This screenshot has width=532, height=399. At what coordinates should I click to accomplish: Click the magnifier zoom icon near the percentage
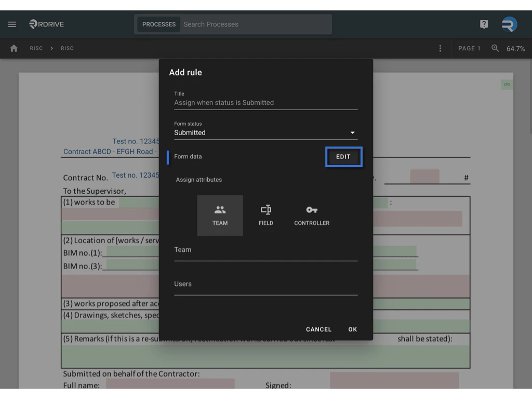495,48
